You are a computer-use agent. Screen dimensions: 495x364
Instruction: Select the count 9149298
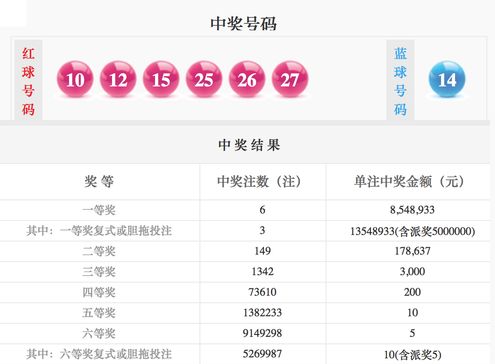coord(262,333)
